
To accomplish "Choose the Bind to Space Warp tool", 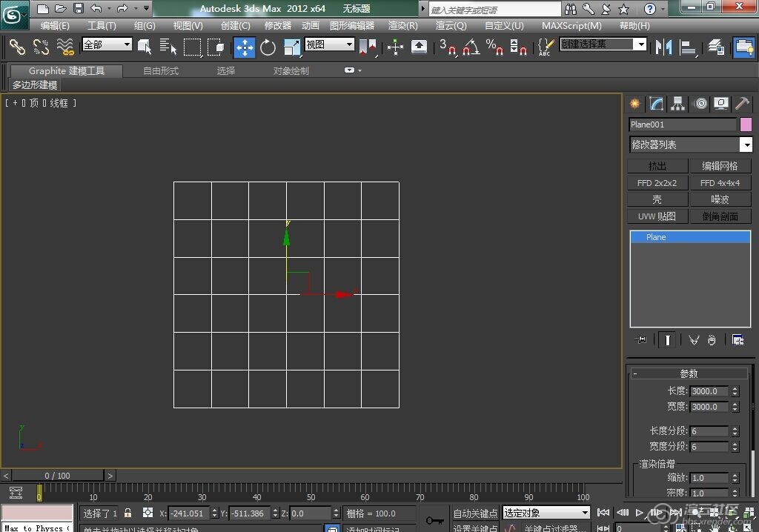I will click(65, 47).
